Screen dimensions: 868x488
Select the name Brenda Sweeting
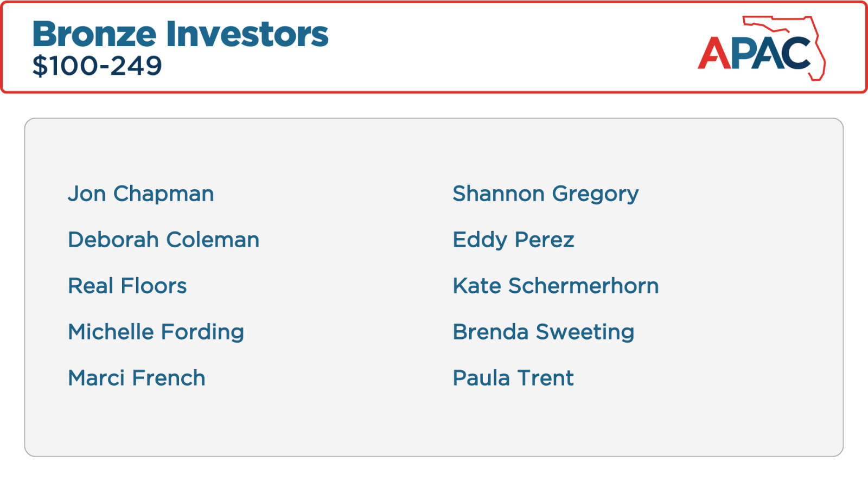coord(544,332)
